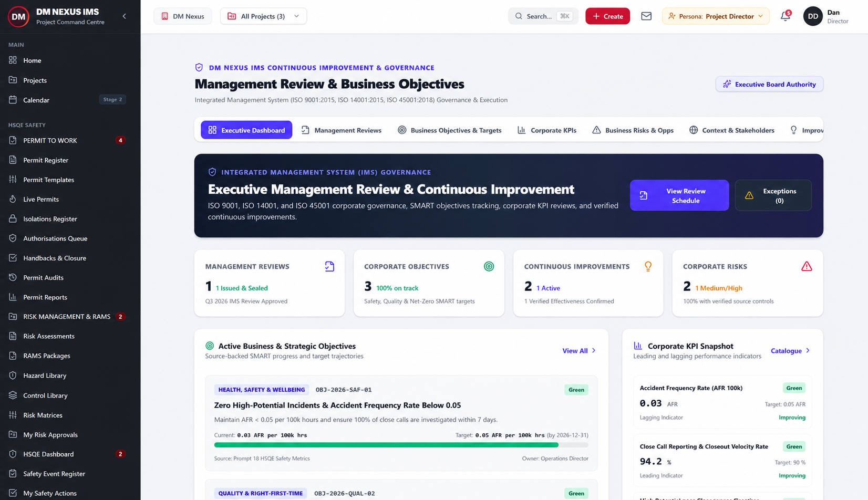The width and height of the screenshot is (868, 500).
Task: Open the KPI Catalogue link
Action: coord(790,351)
